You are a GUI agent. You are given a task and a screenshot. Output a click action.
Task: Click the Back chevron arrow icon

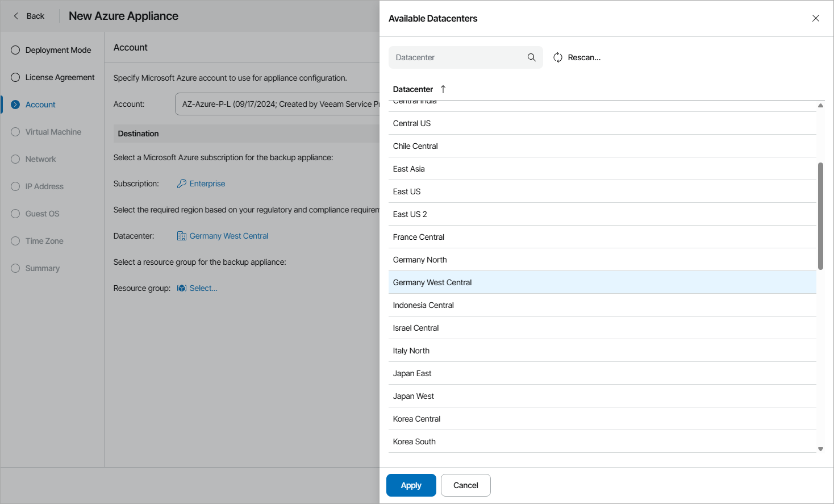point(16,16)
